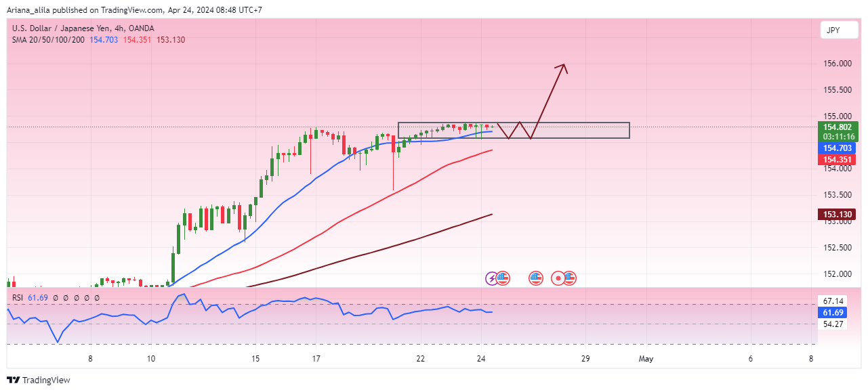This screenshot has width=868, height=392.
Task: Open the US flag event beside the Japan flag
Action: pyautogui.click(x=569, y=278)
